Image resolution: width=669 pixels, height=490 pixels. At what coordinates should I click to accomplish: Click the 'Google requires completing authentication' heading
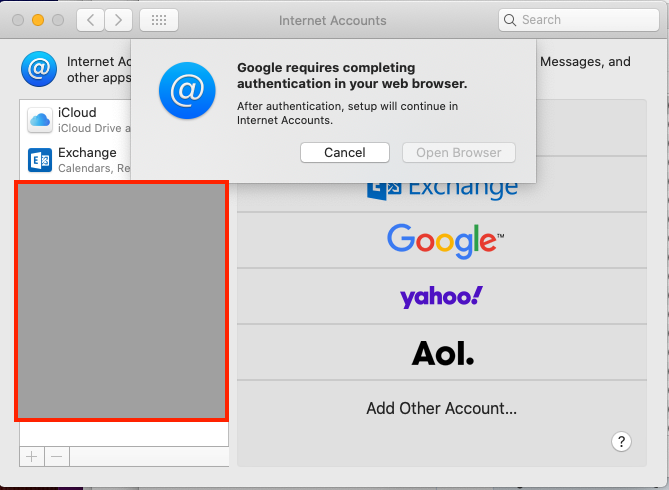click(352, 76)
